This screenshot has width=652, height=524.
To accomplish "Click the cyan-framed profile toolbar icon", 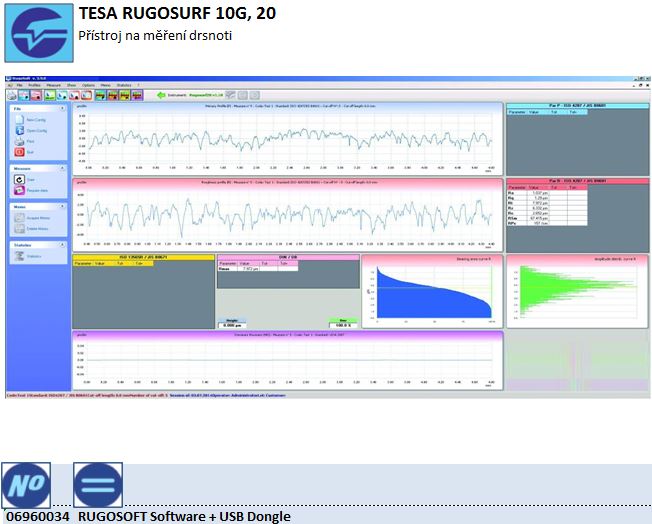I will tap(62, 95).
